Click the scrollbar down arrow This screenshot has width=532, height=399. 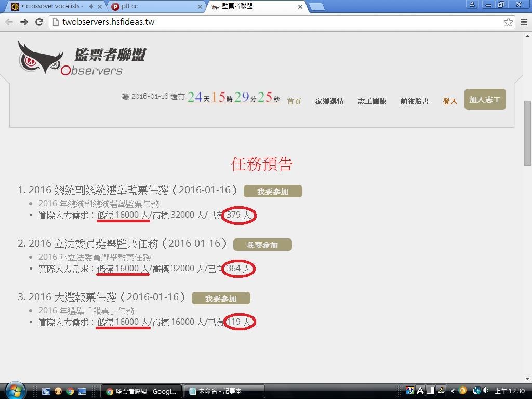tap(528, 379)
